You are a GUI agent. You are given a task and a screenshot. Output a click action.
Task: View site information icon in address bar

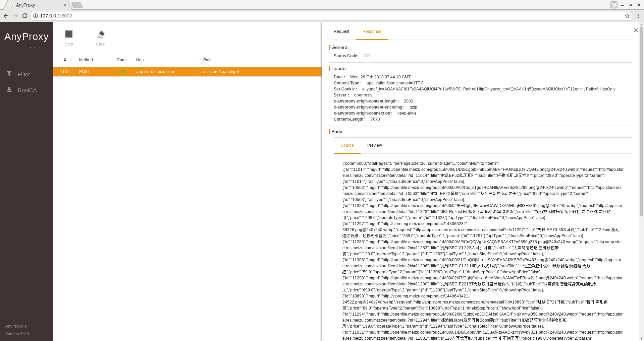tap(36, 16)
